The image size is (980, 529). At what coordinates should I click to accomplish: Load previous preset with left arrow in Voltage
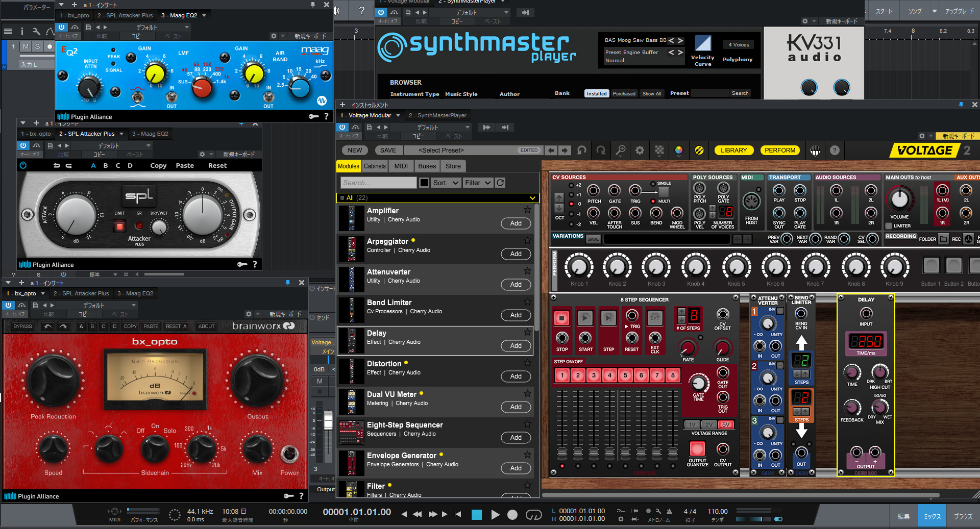(551, 150)
